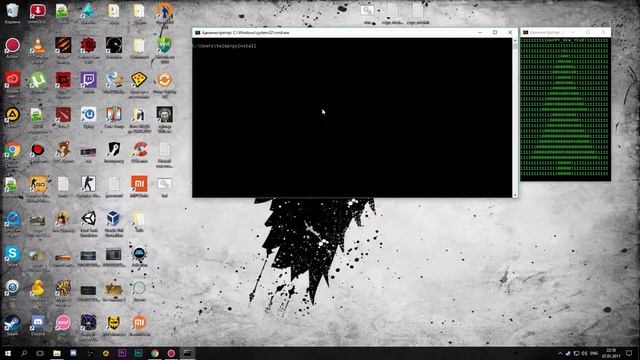Open the Windows Start menu
Screen dimensions: 640x360
point(8,353)
